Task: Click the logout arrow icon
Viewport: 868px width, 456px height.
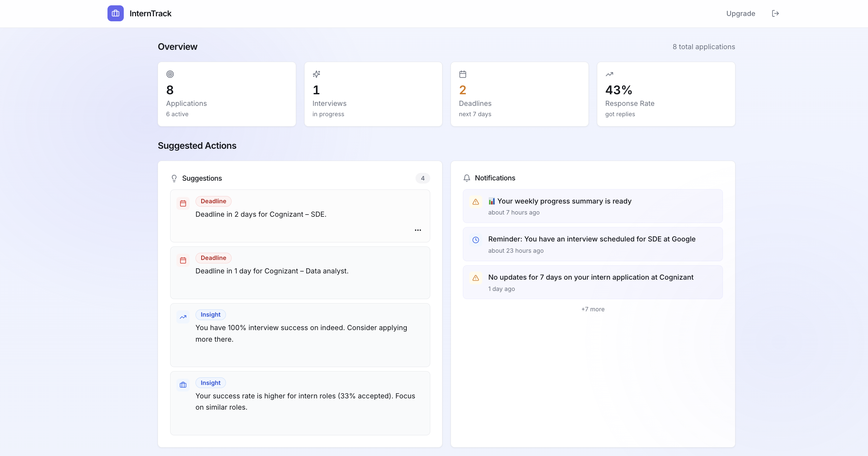Action: click(x=775, y=13)
